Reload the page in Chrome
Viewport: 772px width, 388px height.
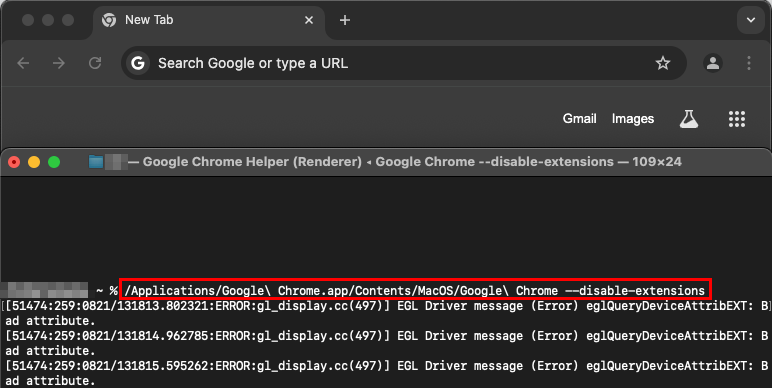95,63
